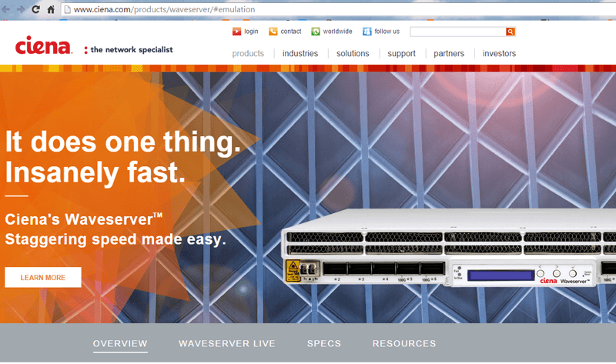Open the support menu
This screenshot has height=364, width=616.
401,53
